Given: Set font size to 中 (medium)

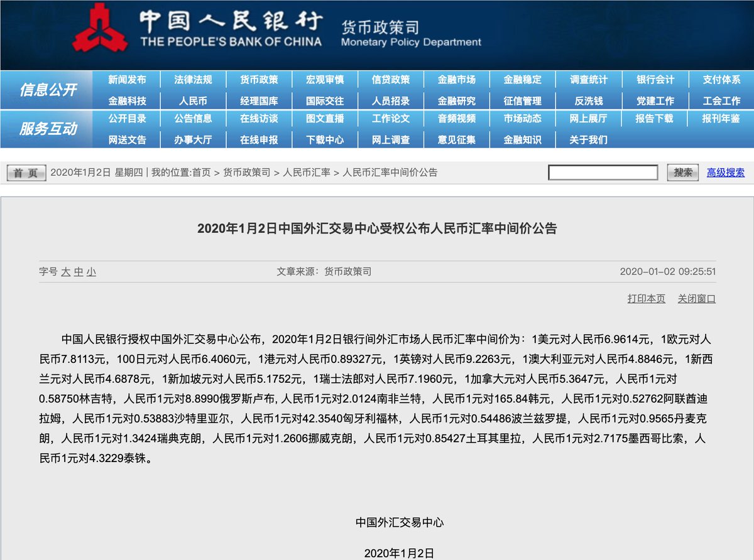Looking at the screenshot, I should click(x=79, y=272).
